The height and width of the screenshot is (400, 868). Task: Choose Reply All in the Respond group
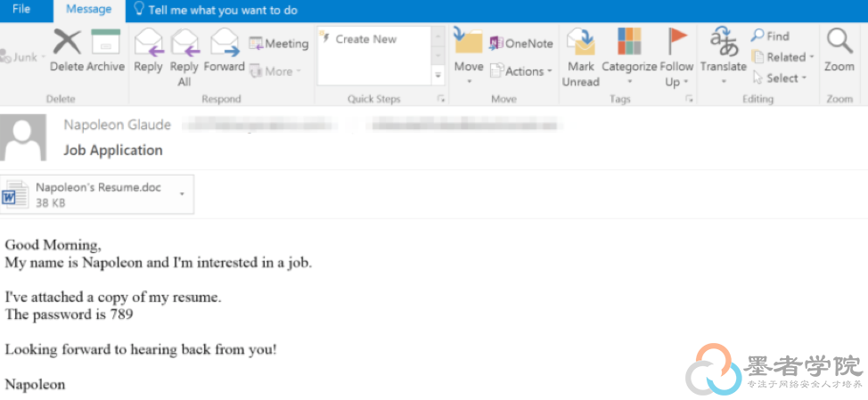(x=184, y=58)
